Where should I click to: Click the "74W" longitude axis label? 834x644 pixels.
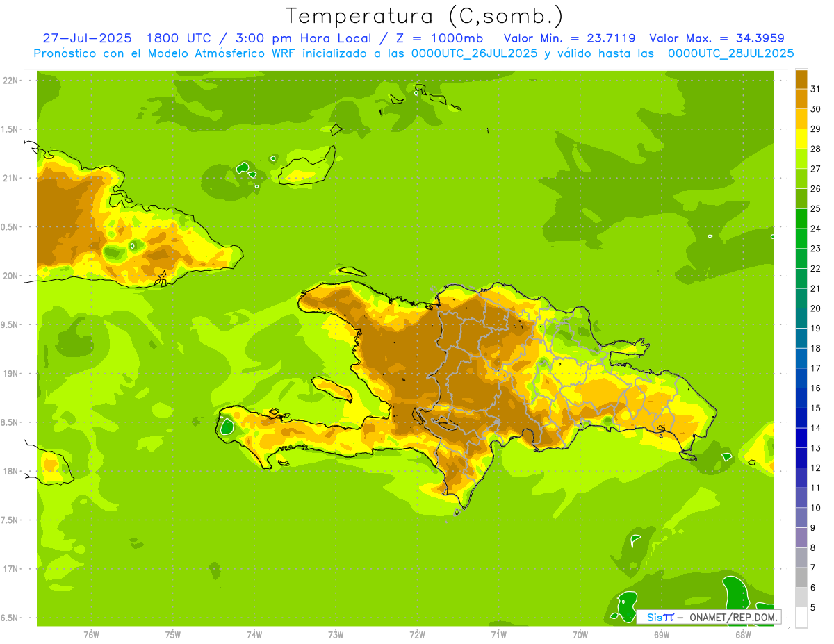pos(254,635)
